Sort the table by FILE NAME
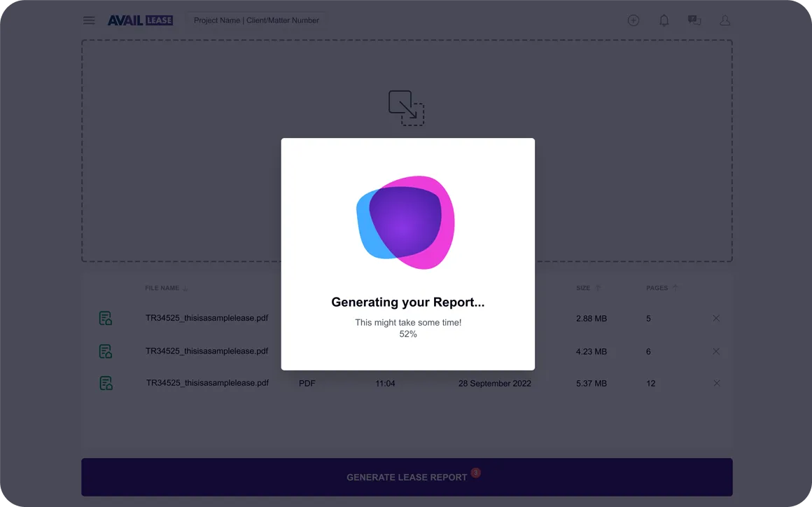The width and height of the screenshot is (812, 507). tap(162, 288)
